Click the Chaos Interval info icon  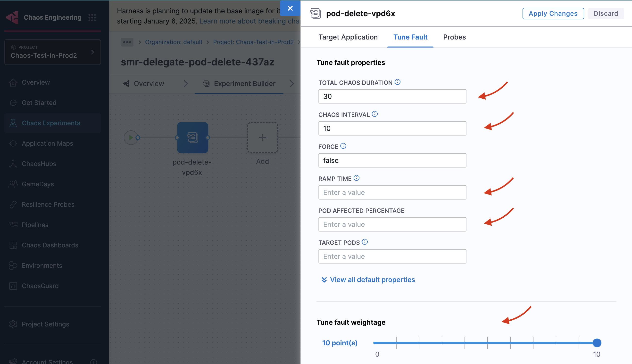coord(375,114)
